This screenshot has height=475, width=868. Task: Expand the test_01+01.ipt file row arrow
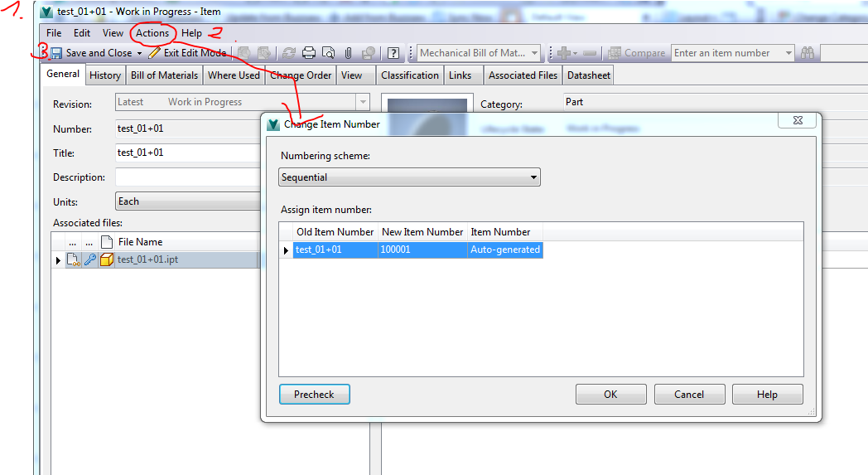58,260
